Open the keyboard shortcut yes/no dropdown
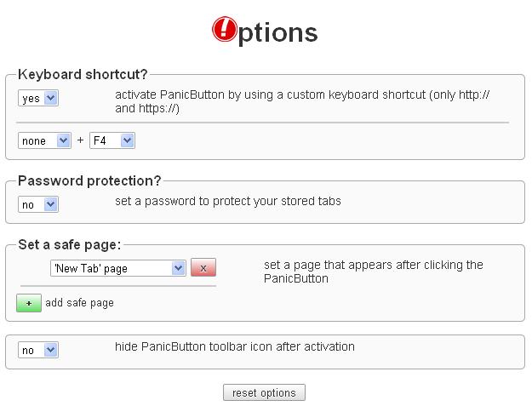Image resolution: width=532 pixels, height=406 pixels. click(38, 99)
